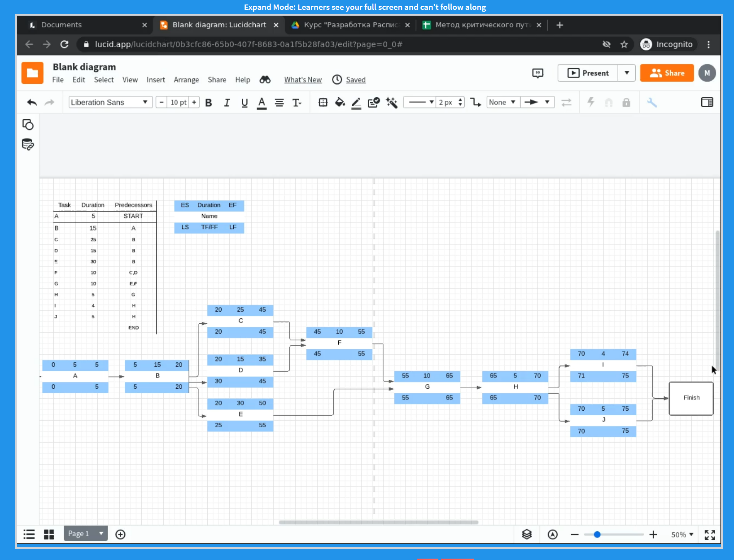Image resolution: width=734 pixels, height=560 pixels.
Task: Open the Help menu
Action: (x=243, y=80)
